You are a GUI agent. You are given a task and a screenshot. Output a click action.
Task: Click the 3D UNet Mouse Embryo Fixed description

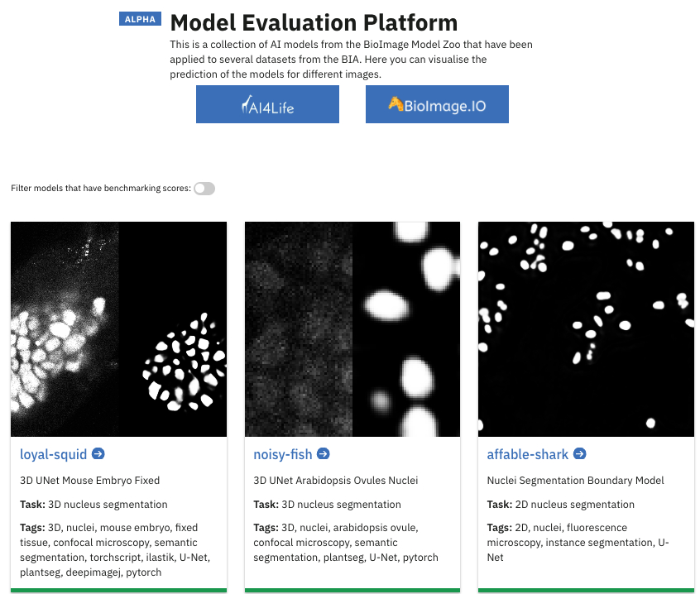(89, 481)
